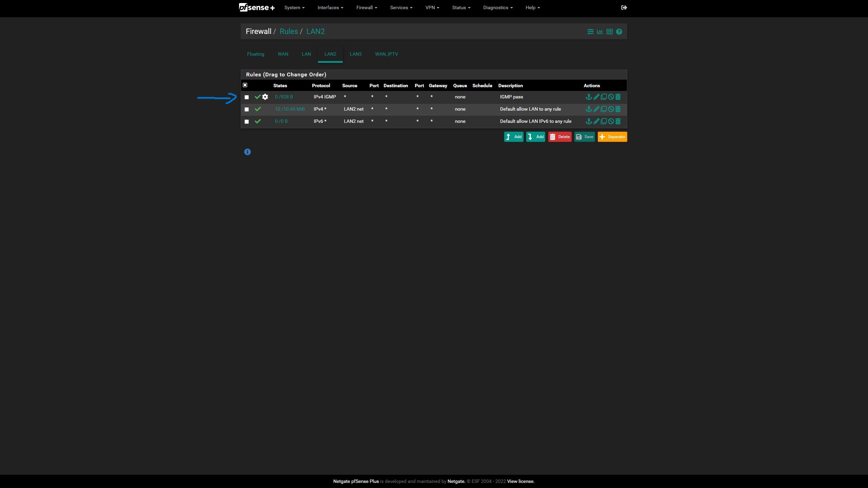The image size is (868, 488).
Task: Click trash icon for Default allow LAN IPv6 rule
Action: [x=618, y=121]
